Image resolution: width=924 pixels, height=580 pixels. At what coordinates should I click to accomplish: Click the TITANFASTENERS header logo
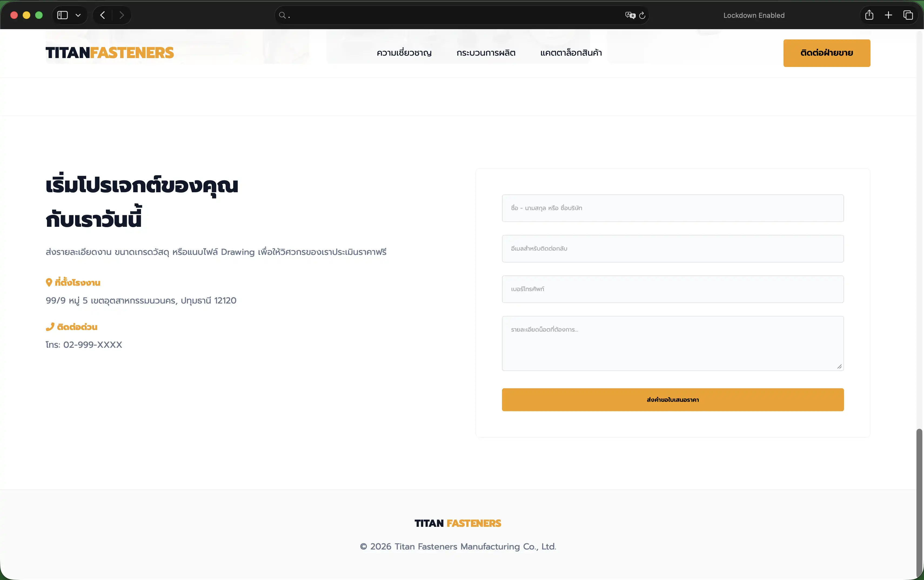[110, 53]
